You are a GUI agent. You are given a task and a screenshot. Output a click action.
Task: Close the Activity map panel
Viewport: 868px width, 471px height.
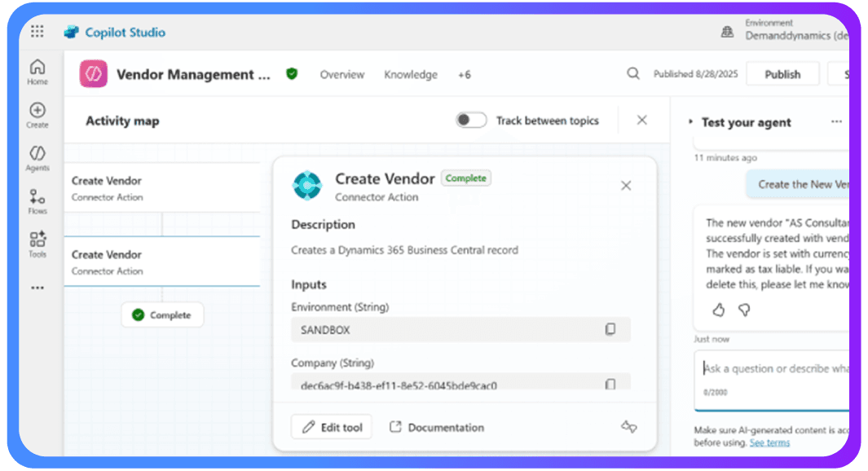click(x=641, y=120)
